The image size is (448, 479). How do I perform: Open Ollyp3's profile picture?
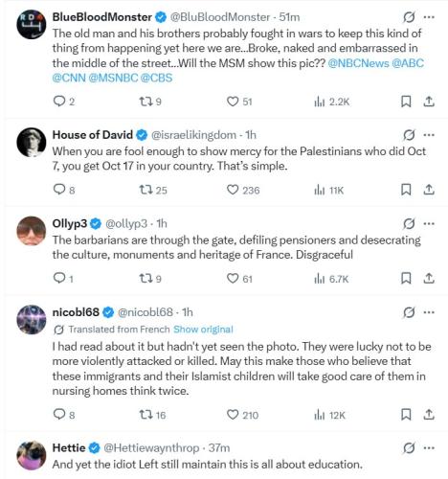click(32, 231)
